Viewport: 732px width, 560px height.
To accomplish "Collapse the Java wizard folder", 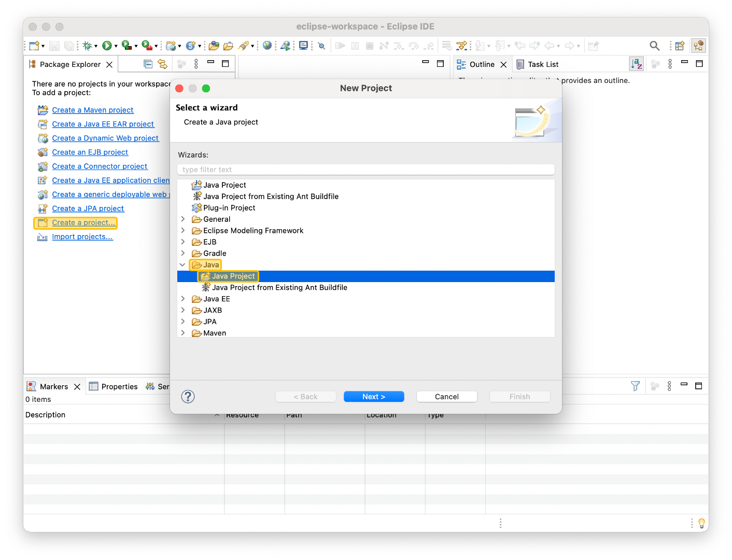I will 182,264.
